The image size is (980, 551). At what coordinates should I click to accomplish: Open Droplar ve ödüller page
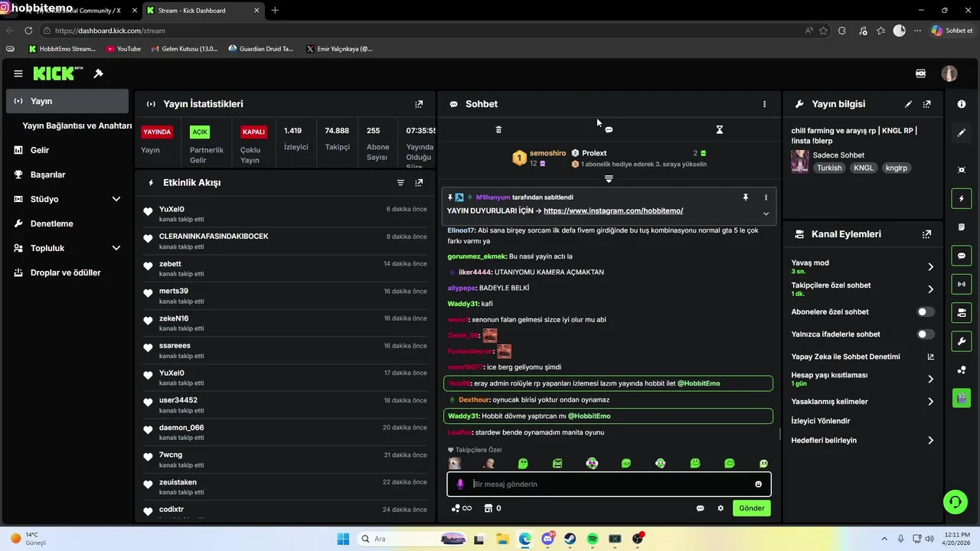[x=67, y=272]
